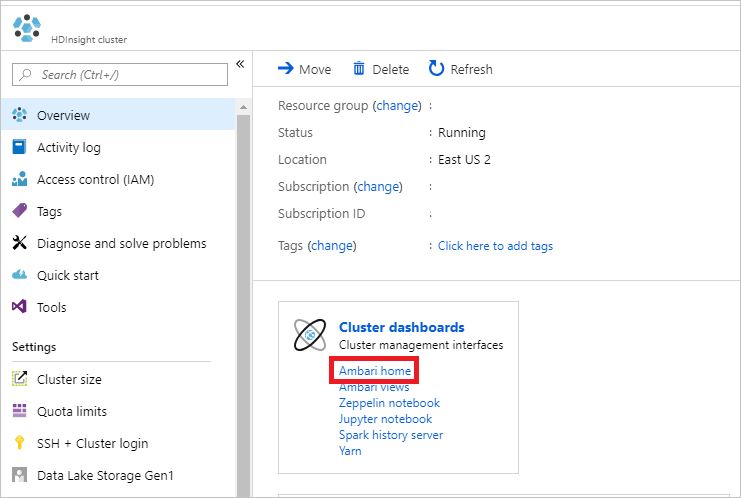Click the Delete toolbar button
This screenshot has height=498, width=741.
[x=381, y=69]
